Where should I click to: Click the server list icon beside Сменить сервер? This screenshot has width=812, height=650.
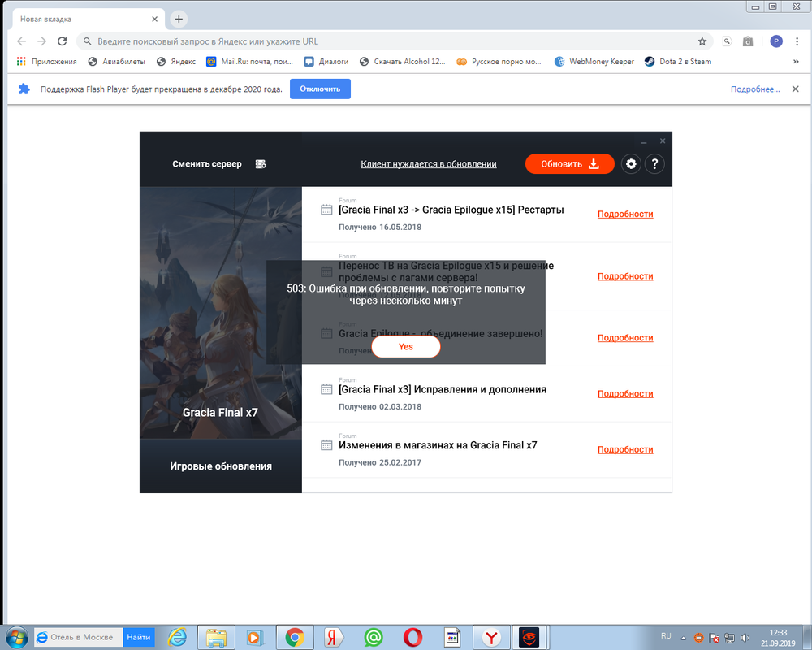pyautogui.click(x=261, y=164)
